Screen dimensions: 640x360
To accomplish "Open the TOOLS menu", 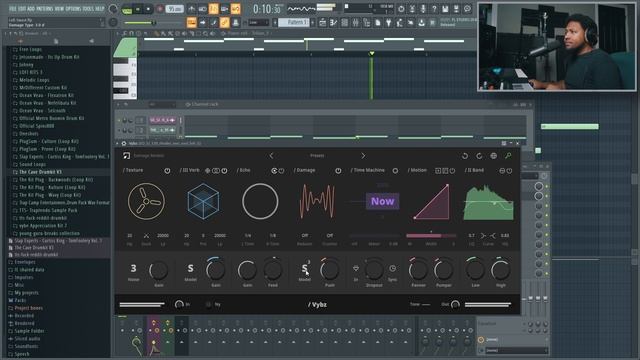I will [88, 8].
